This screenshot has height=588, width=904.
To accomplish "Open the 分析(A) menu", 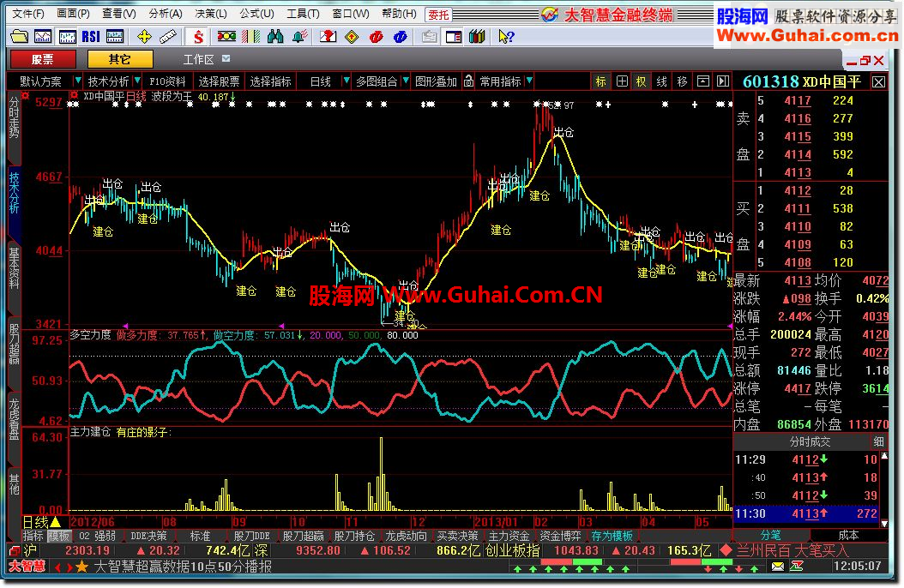I will (x=165, y=13).
